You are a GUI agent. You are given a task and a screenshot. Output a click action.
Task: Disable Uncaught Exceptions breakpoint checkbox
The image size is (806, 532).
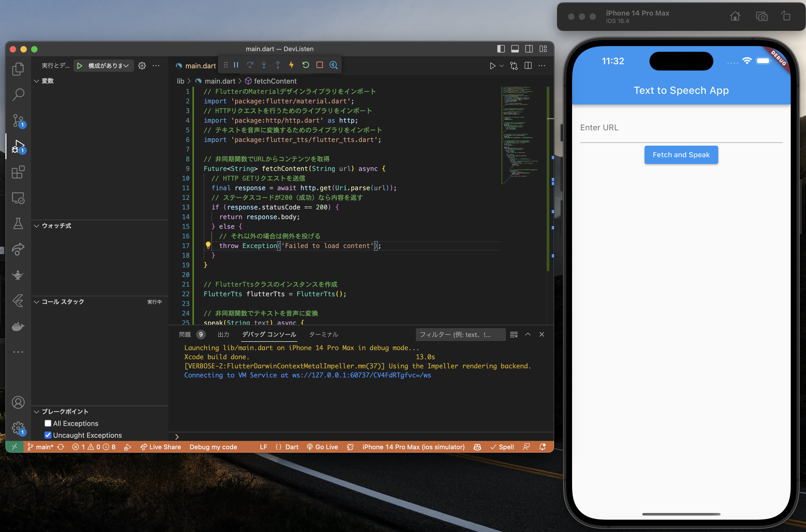tap(48, 435)
